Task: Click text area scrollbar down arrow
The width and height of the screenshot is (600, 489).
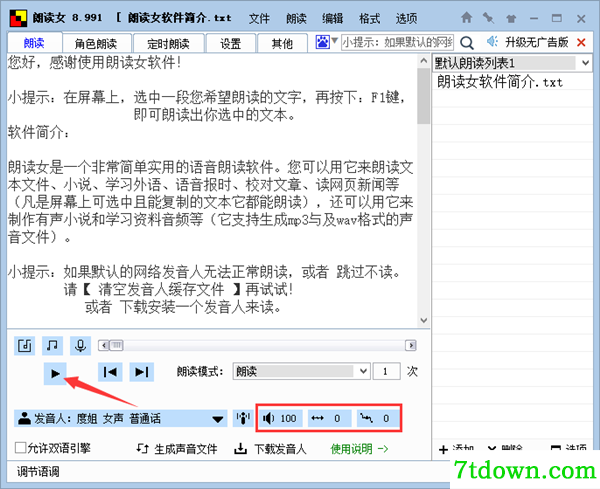Action: [424, 320]
